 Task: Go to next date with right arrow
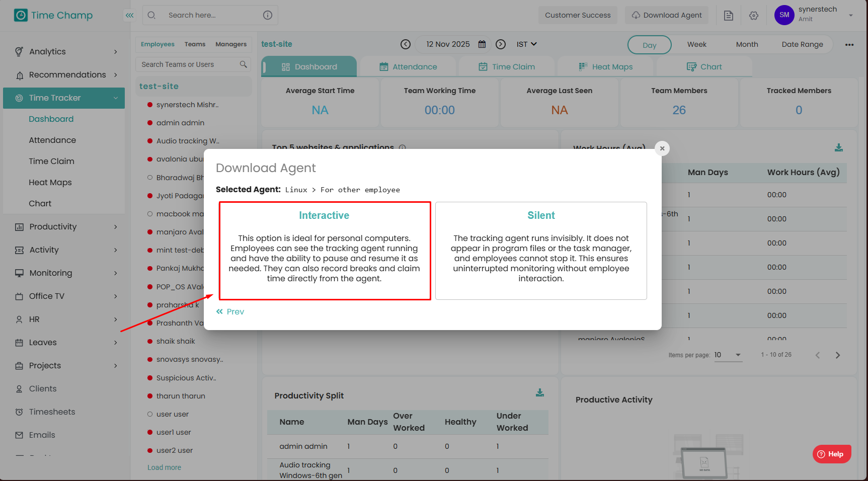point(501,44)
